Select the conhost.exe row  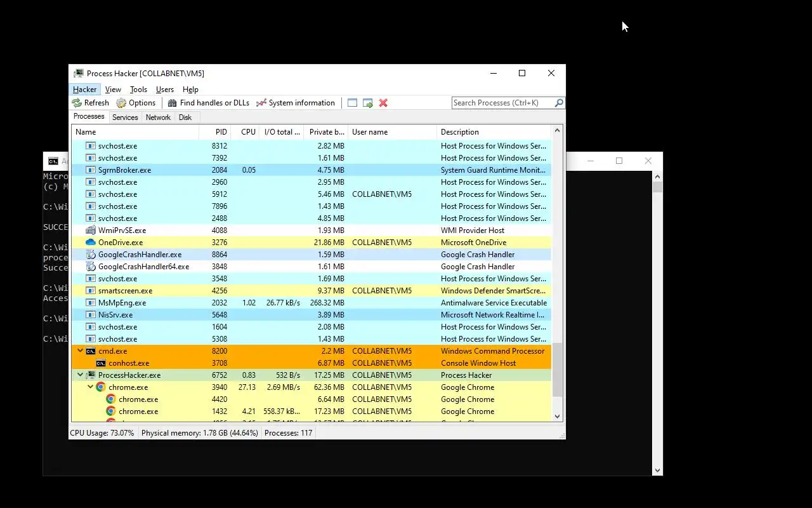click(311, 363)
